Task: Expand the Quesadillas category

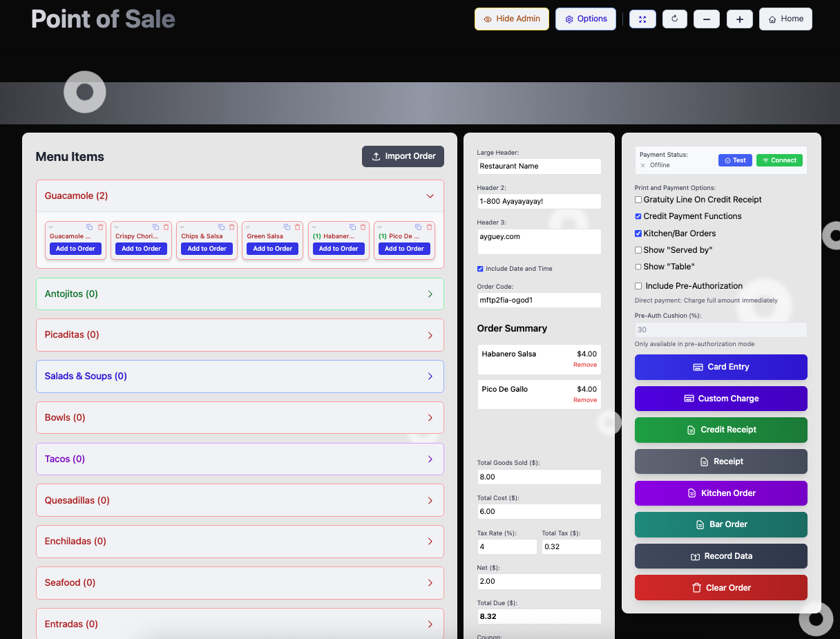Action: coord(240,500)
